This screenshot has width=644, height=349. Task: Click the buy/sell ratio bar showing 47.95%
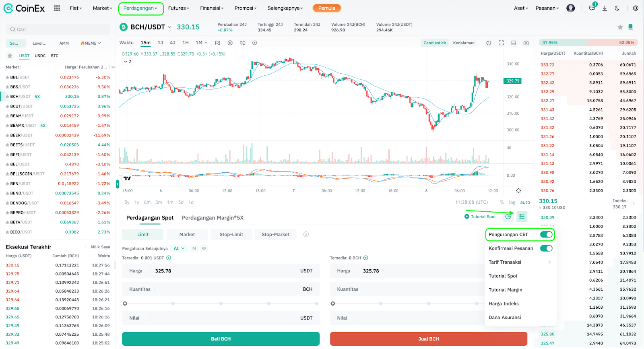[x=588, y=42]
